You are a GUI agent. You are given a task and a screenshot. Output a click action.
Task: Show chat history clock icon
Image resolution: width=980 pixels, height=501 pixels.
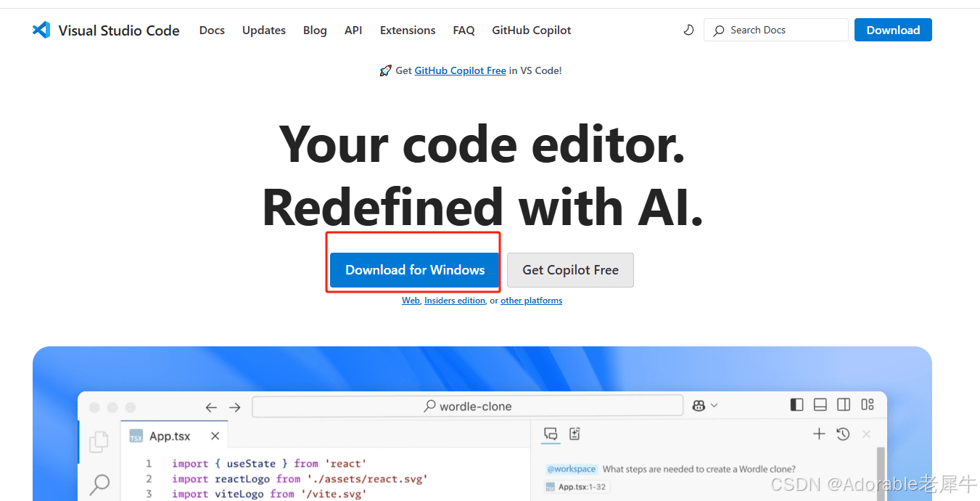(x=843, y=434)
